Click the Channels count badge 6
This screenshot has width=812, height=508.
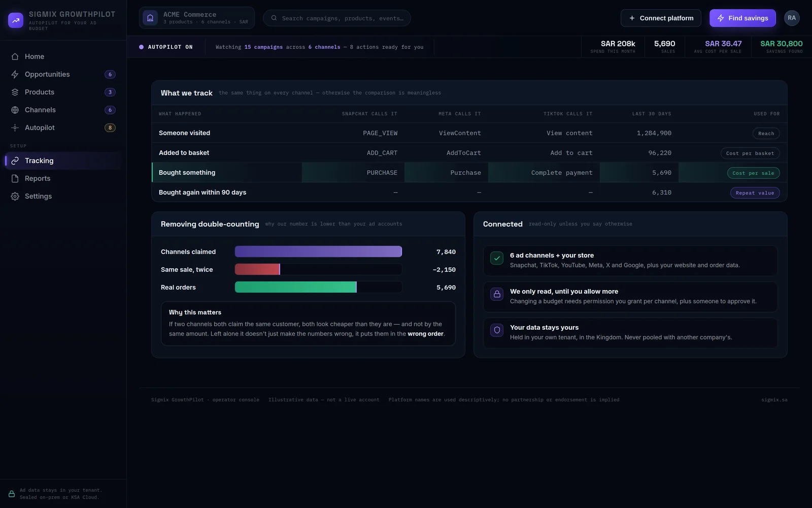pyautogui.click(x=110, y=110)
